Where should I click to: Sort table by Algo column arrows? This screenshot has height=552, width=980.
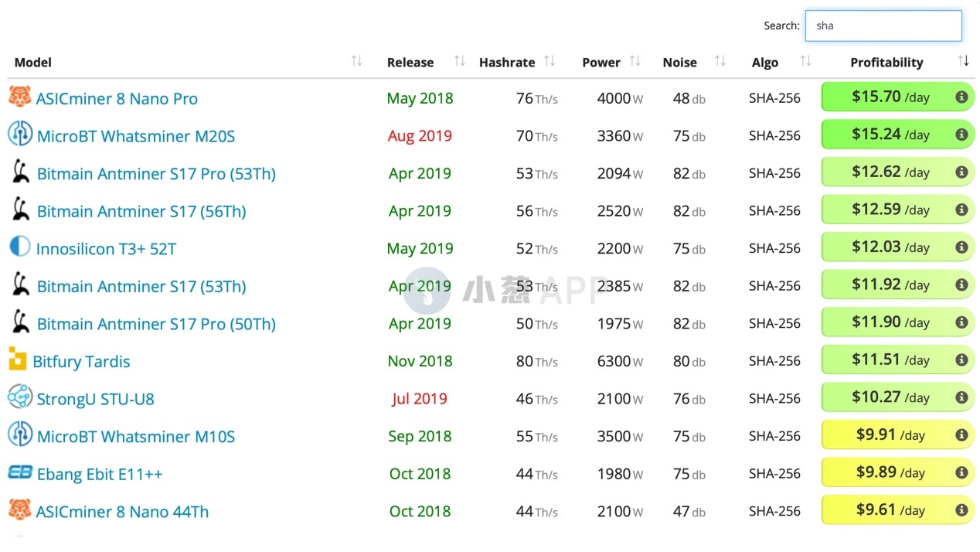[x=805, y=61]
